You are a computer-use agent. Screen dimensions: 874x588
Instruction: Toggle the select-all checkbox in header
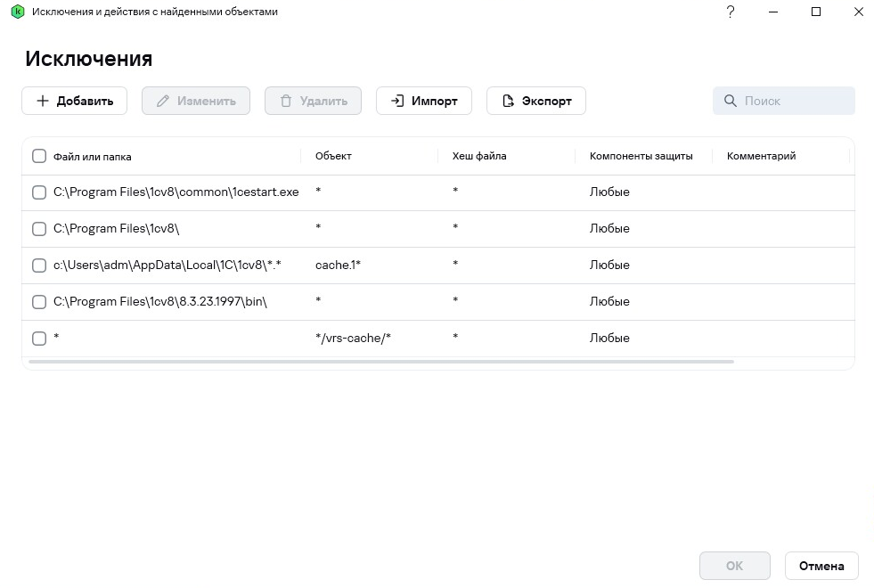(39, 156)
